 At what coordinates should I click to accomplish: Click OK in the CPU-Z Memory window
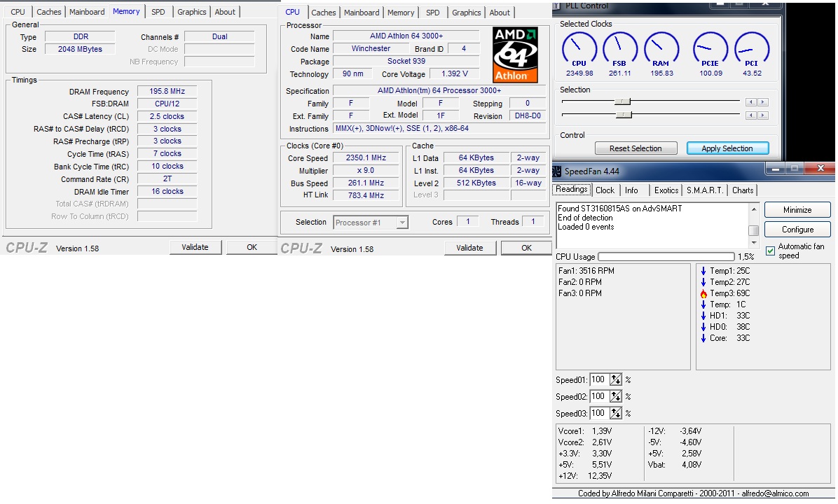(252, 247)
